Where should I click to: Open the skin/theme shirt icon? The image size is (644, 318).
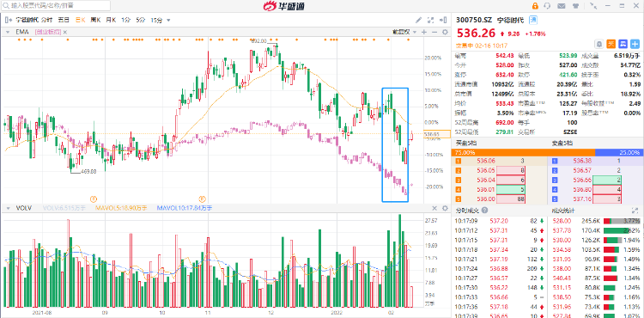coord(575,6)
